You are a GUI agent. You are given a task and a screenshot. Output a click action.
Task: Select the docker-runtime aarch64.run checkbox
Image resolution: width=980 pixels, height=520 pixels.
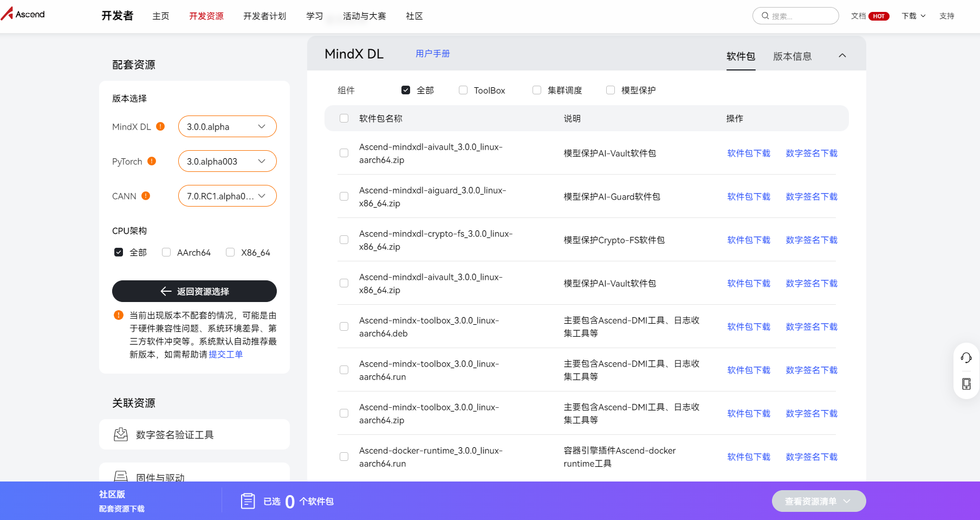point(344,457)
